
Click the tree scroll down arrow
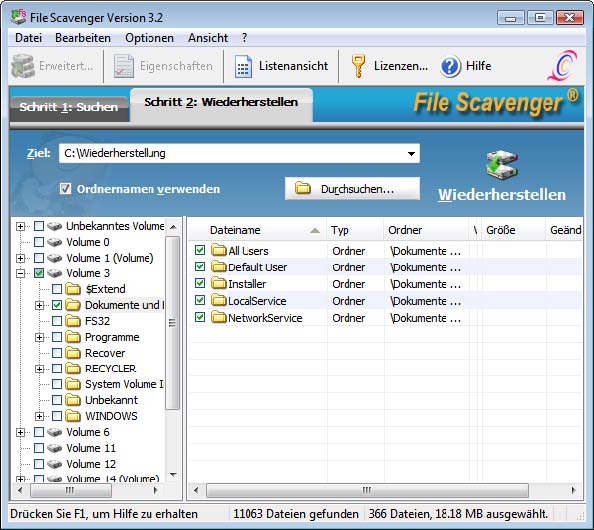click(173, 474)
